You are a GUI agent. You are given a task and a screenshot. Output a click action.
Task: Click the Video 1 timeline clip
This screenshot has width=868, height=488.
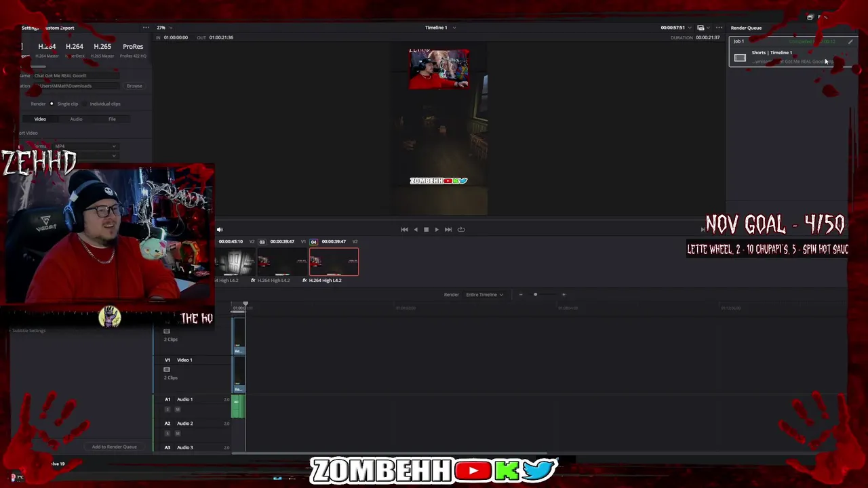(238, 374)
